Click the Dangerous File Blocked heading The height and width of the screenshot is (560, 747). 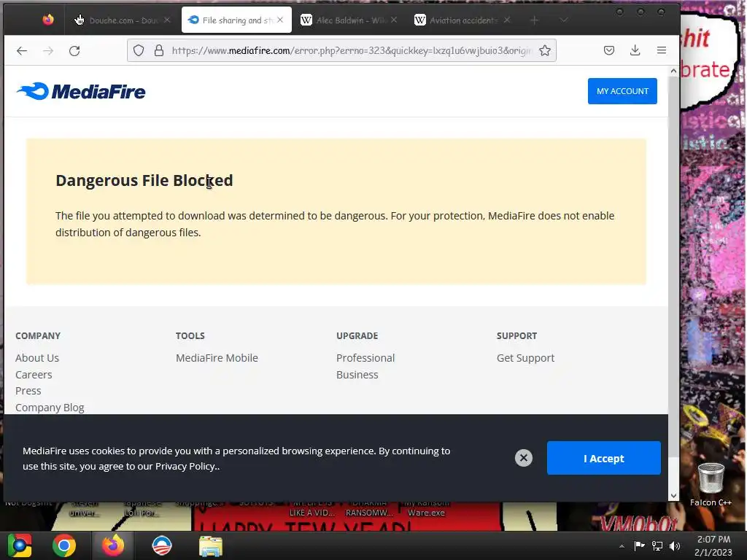(x=144, y=181)
